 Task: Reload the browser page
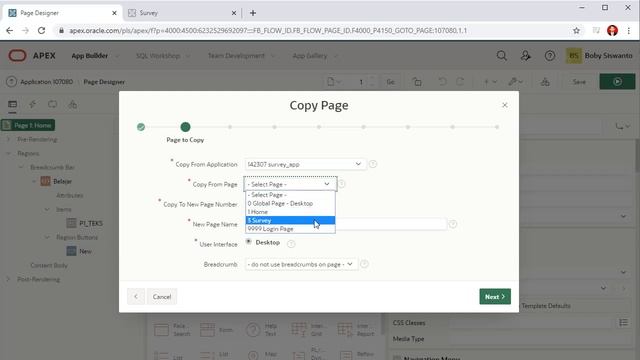(41, 31)
